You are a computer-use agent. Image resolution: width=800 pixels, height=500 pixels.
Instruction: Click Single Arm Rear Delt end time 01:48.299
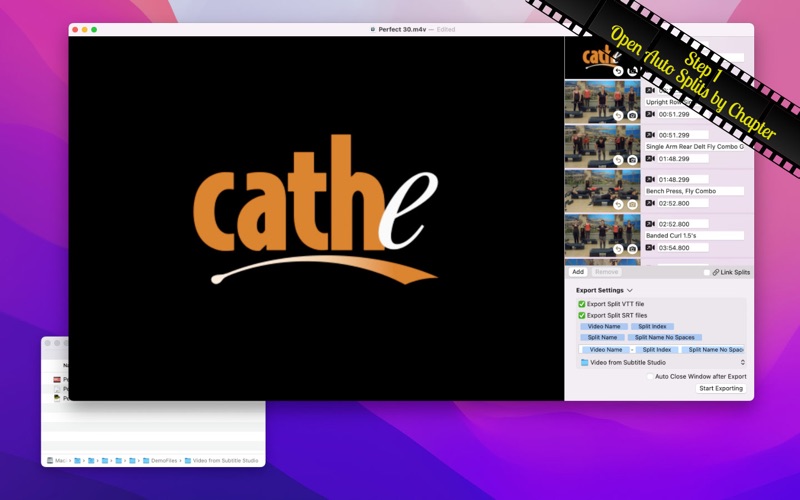coord(683,159)
